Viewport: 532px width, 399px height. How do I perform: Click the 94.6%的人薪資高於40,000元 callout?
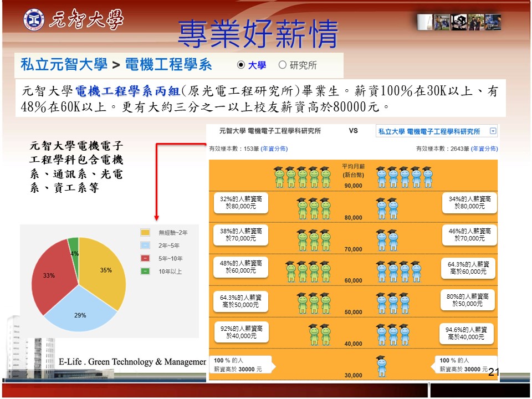point(466,333)
